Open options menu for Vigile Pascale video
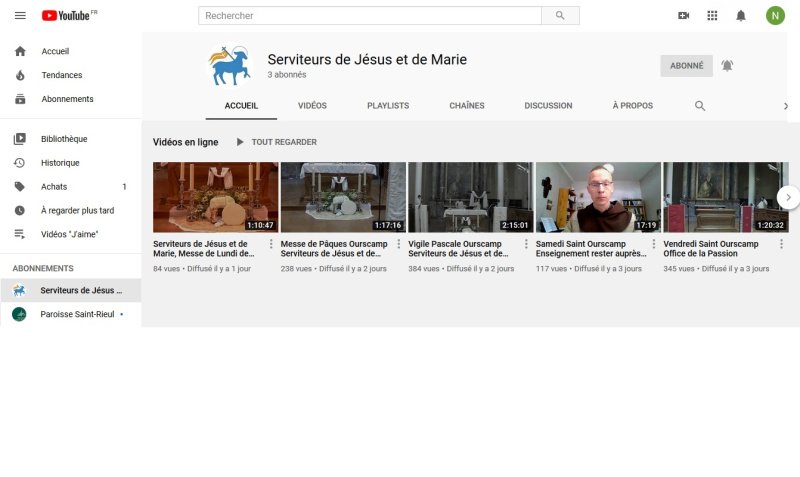Screen dimensions: 800x477 click(x=526, y=244)
